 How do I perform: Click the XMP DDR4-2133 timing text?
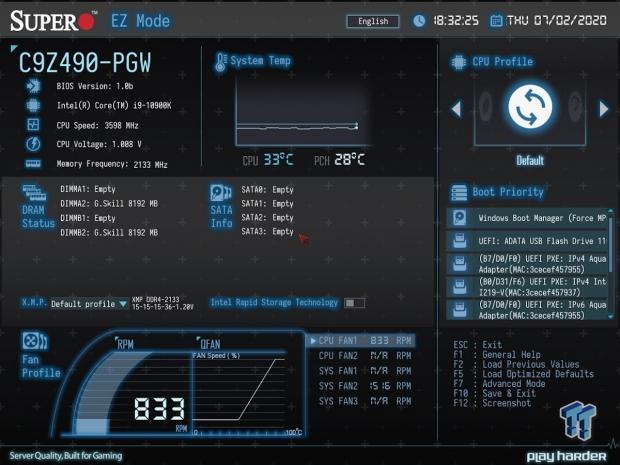click(163, 303)
